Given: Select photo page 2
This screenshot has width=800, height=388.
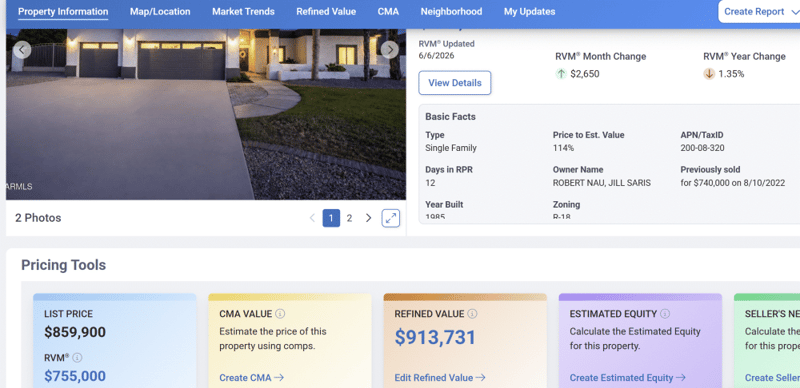Looking at the screenshot, I should coord(349,218).
